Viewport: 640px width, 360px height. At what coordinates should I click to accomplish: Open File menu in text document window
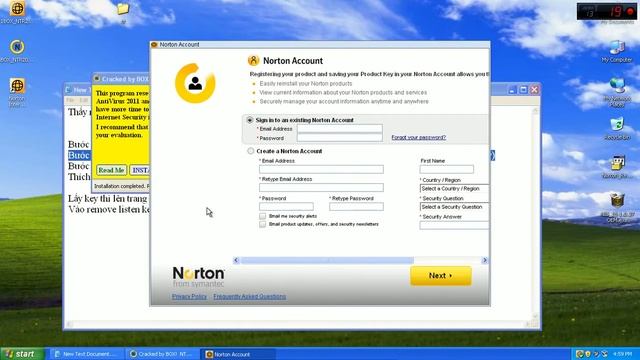pos(70,100)
